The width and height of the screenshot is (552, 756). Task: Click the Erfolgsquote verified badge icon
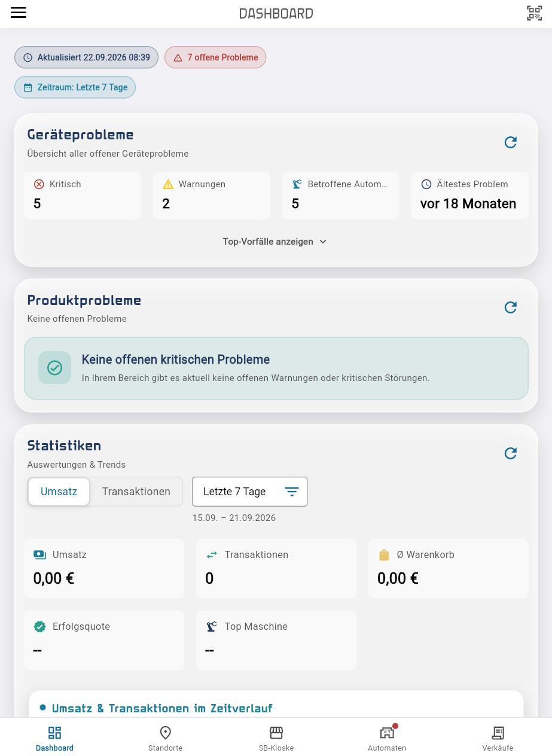[x=39, y=627]
